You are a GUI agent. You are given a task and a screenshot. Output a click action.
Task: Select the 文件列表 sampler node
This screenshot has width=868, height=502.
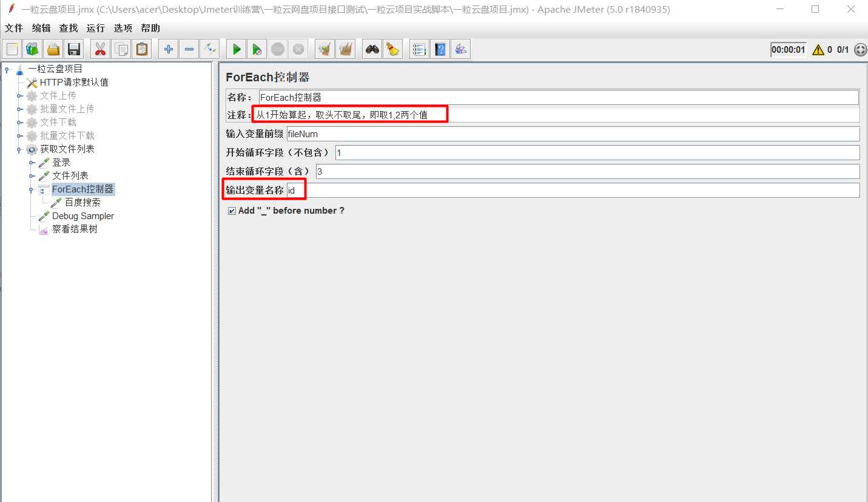pos(70,176)
